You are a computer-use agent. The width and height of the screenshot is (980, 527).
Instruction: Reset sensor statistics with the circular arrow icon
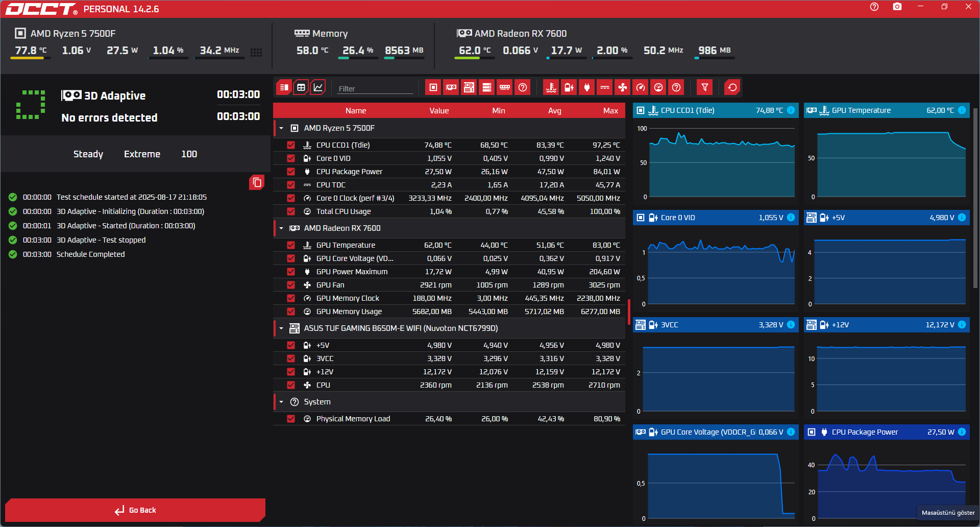[x=732, y=87]
